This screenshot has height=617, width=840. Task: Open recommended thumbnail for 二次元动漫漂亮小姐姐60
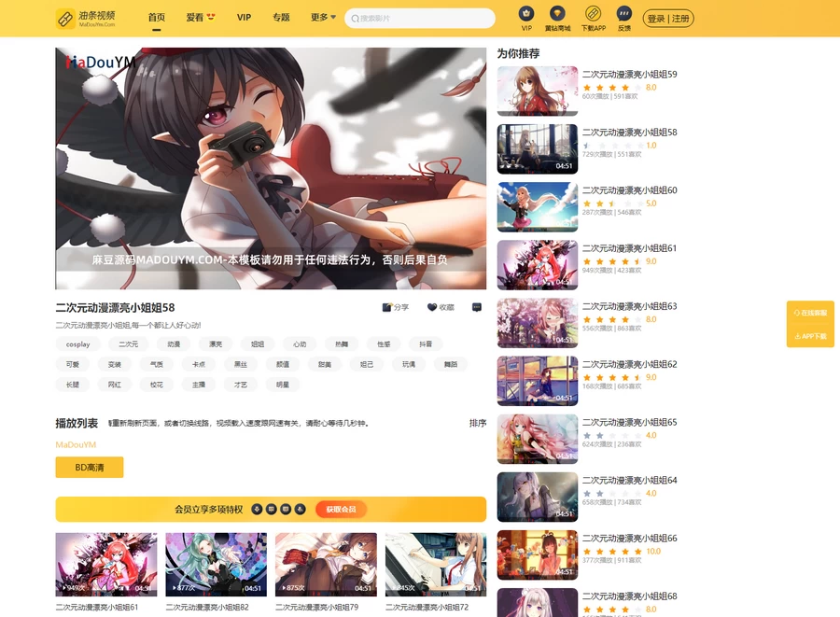pyautogui.click(x=538, y=206)
